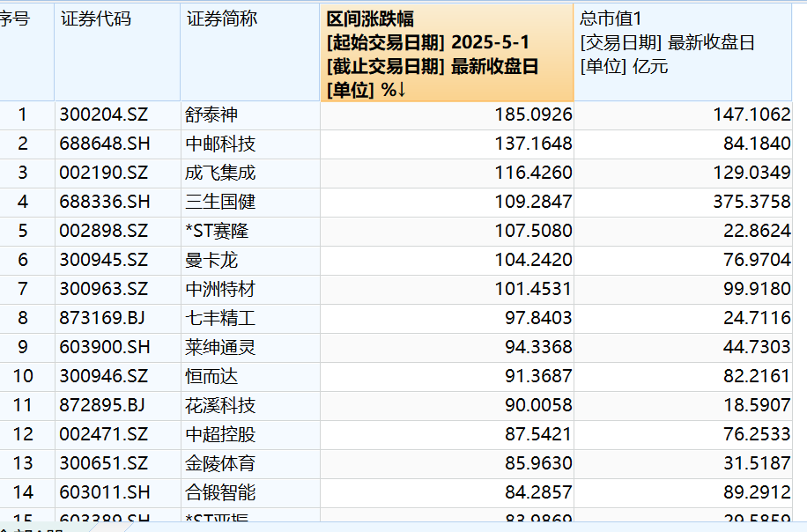Screen dimensions: 807x532
Task: Select market value 18.5907
Action: [757, 405]
